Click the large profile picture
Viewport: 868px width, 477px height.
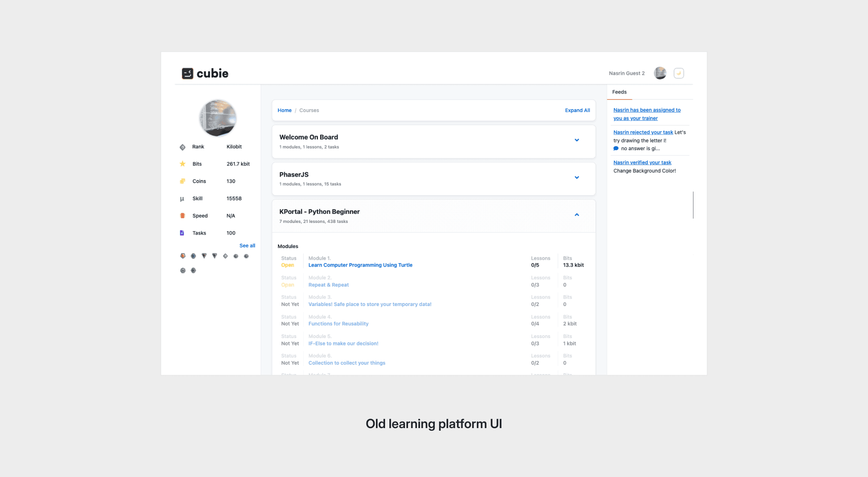(x=217, y=118)
